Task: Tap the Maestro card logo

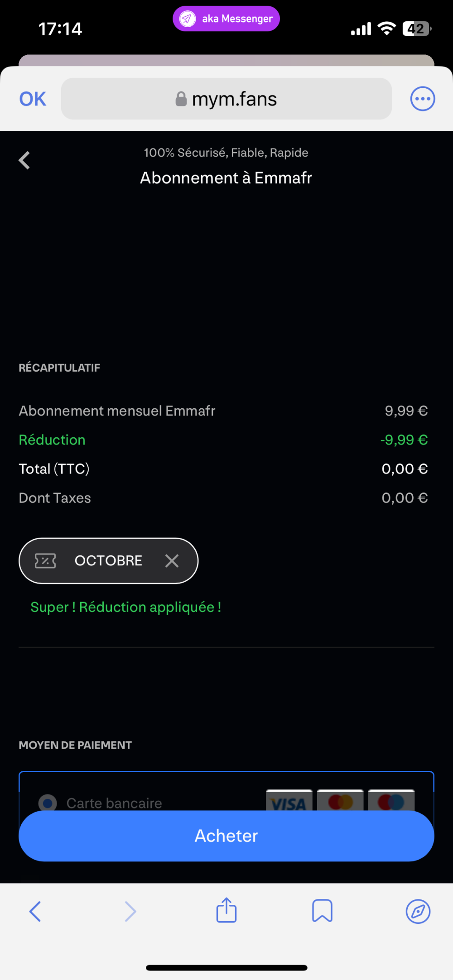Action: 391,800
